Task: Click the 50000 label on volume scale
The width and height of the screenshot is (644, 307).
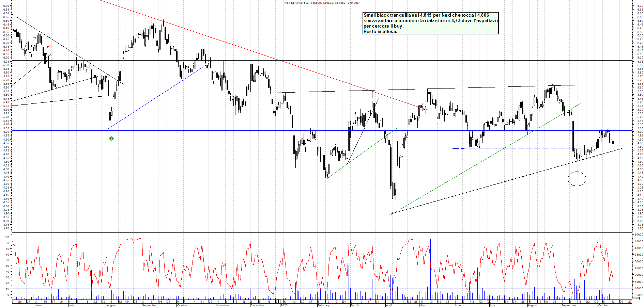Action: [x=638, y=235]
